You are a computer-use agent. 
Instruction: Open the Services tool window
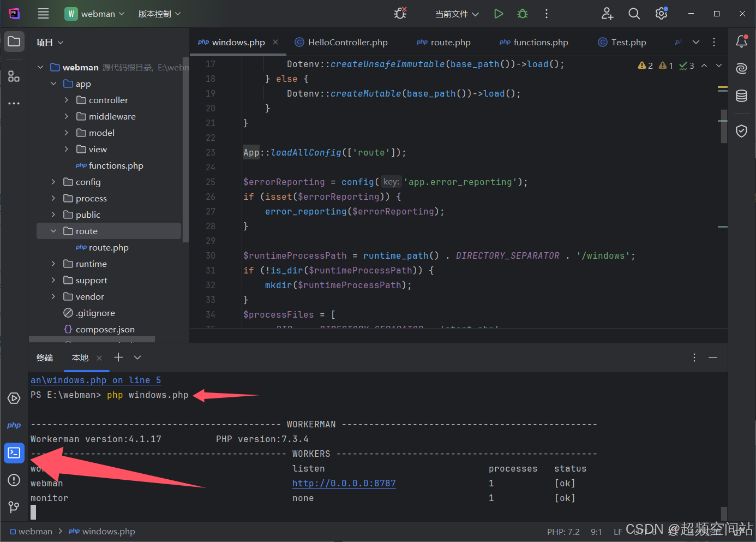[14, 398]
